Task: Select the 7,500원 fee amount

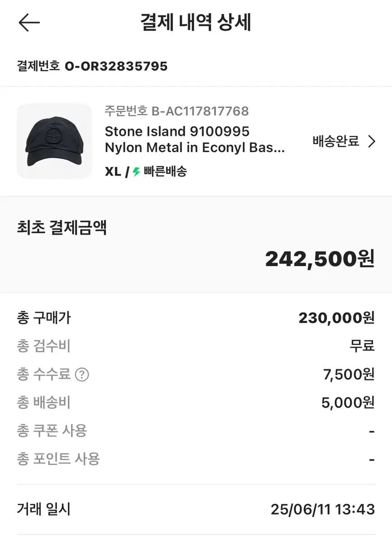Action: pyautogui.click(x=348, y=374)
